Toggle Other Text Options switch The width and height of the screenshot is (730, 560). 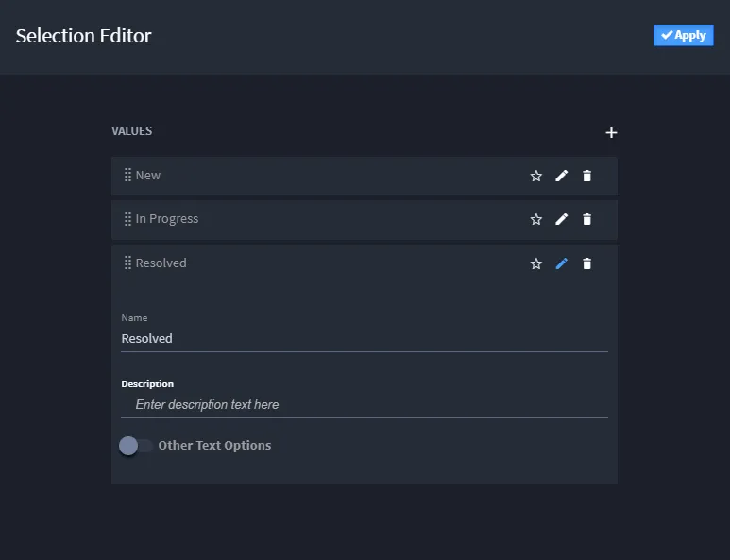pyautogui.click(x=135, y=446)
